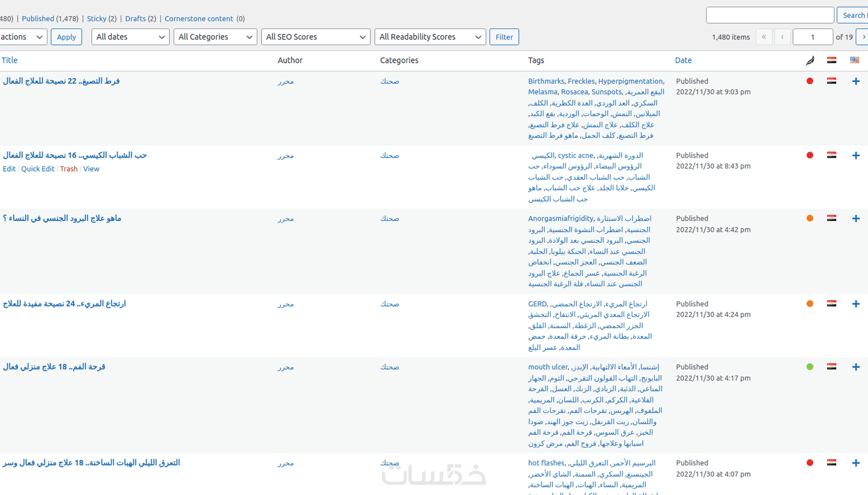This screenshot has width=868, height=495.
Task: Click the previous page ‹ button
Action: pos(782,37)
